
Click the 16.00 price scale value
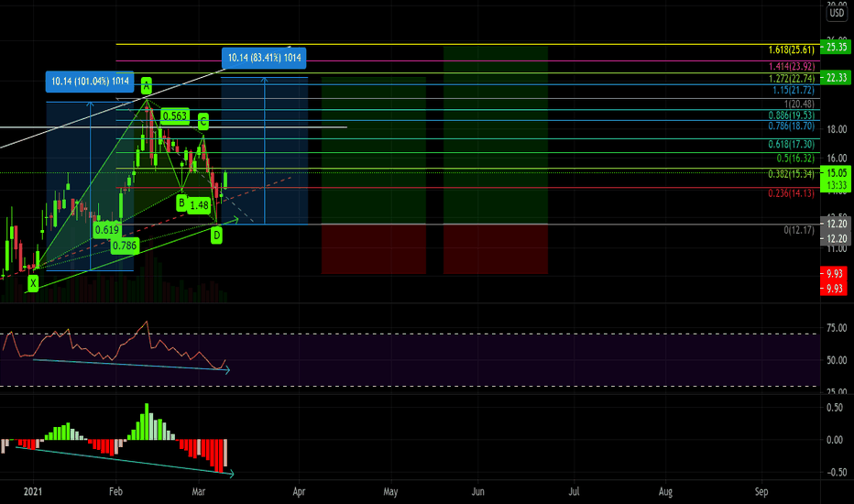[837, 159]
